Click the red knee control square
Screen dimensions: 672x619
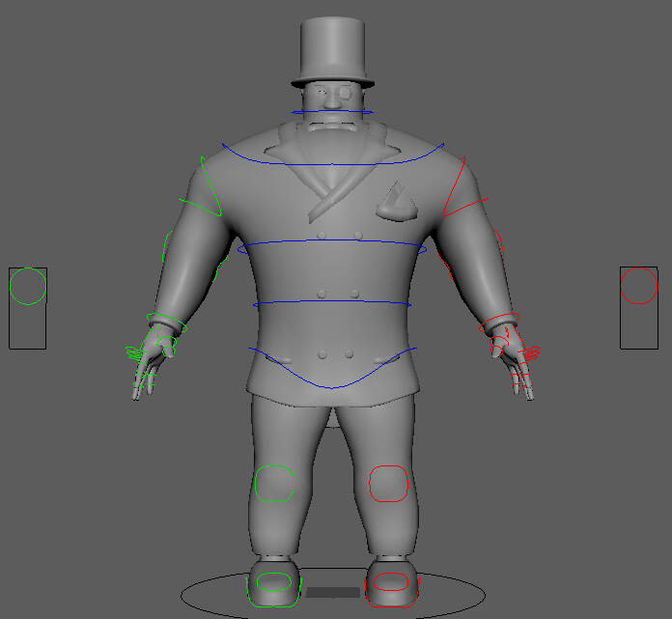pyautogui.click(x=389, y=484)
